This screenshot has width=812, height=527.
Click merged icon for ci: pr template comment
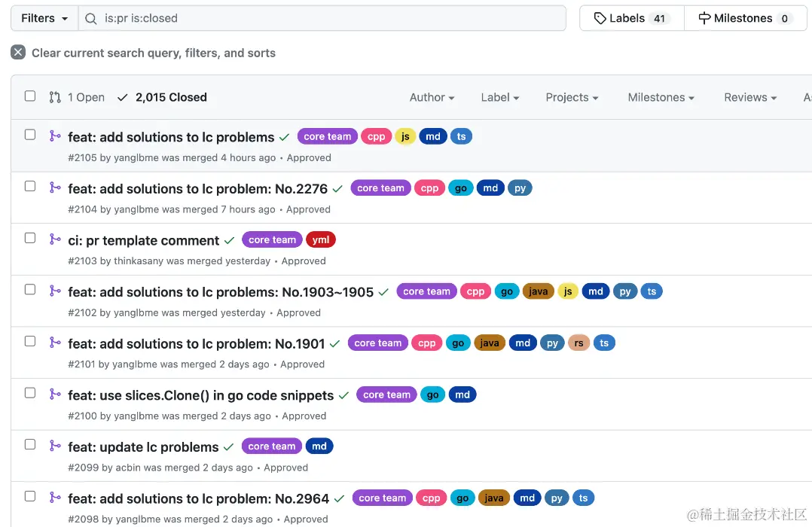click(x=55, y=239)
